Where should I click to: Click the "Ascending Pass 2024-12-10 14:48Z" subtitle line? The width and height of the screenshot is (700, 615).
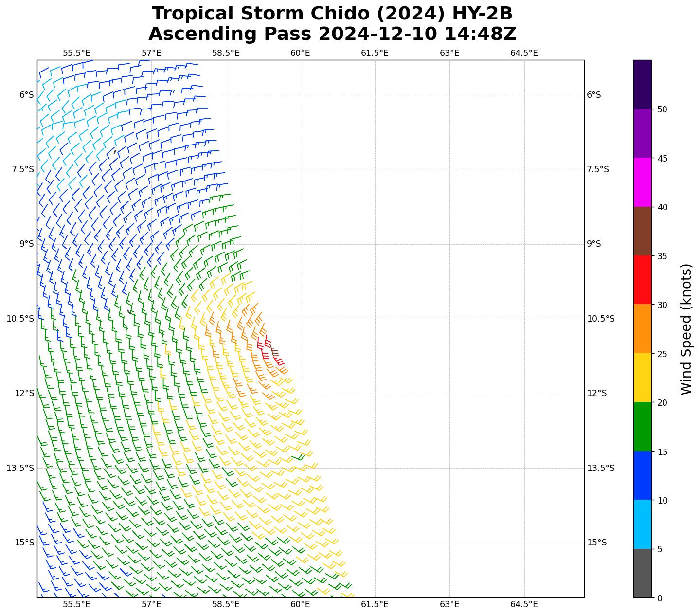pos(332,34)
